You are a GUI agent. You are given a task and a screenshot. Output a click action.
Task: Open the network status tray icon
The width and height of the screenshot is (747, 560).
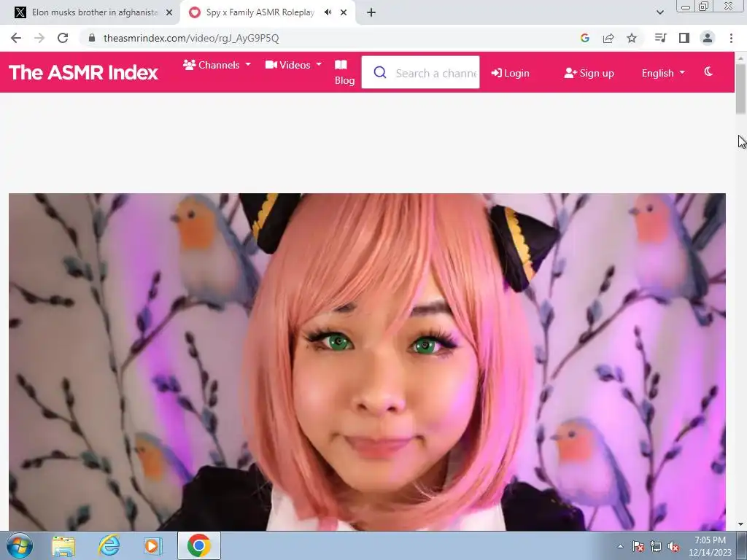pos(656,546)
